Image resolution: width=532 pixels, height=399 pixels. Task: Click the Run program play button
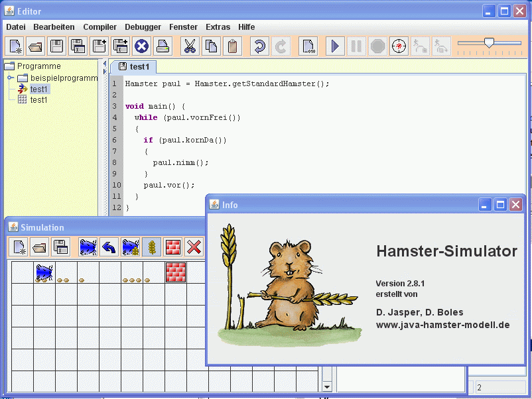click(x=335, y=46)
